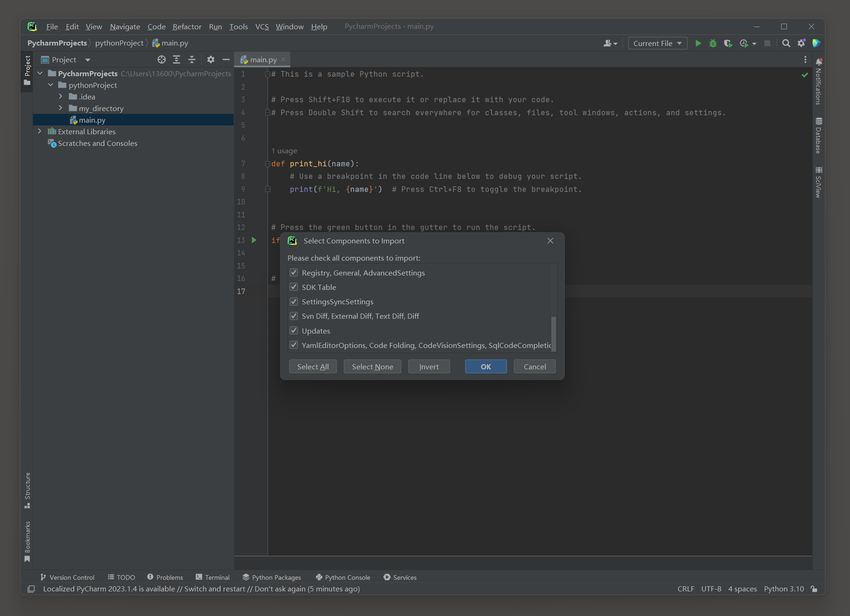The height and width of the screenshot is (616, 850).
Task: Select opened file locate target icon
Action: [162, 59]
